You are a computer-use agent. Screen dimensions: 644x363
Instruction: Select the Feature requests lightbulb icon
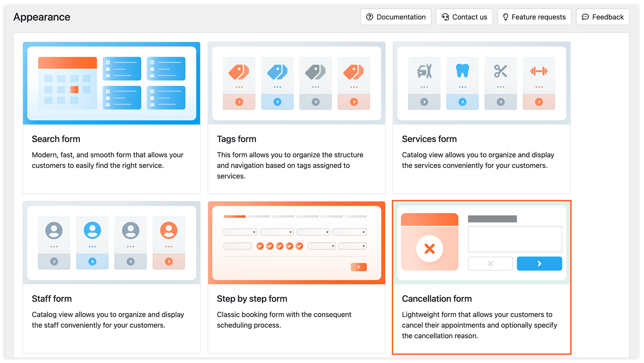[x=505, y=17]
